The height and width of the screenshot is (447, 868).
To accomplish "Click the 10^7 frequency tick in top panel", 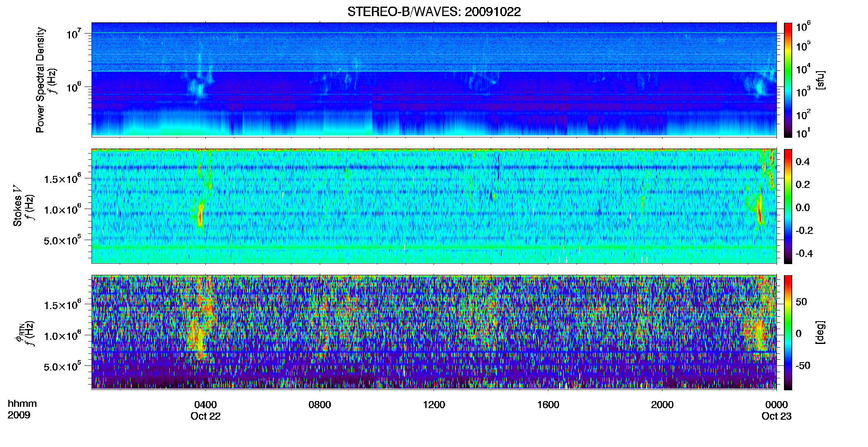I will point(74,33).
